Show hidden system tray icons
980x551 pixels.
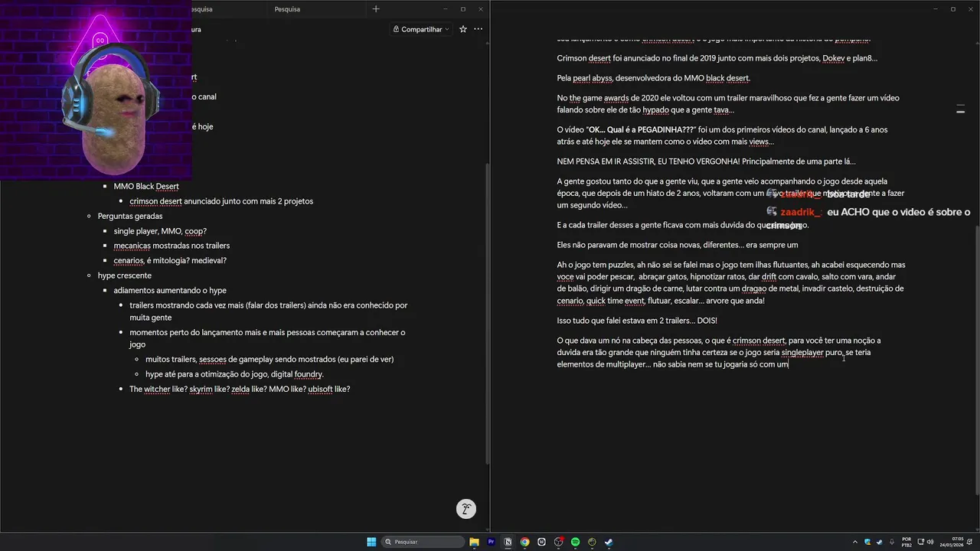[855, 542]
